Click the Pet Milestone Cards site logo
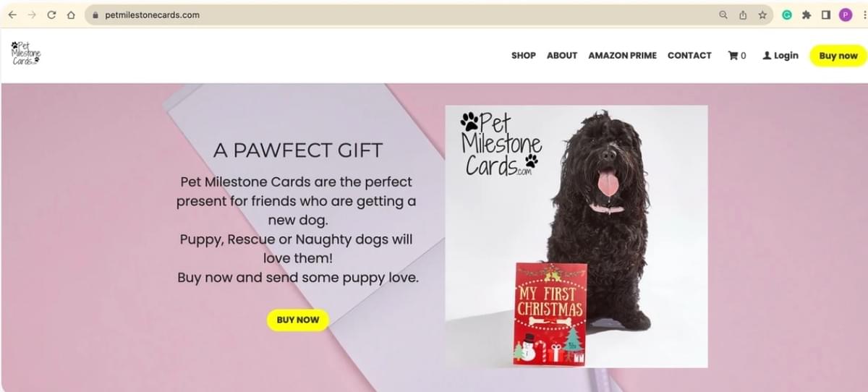The height and width of the screenshot is (392, 868). [x=26, y=54]
